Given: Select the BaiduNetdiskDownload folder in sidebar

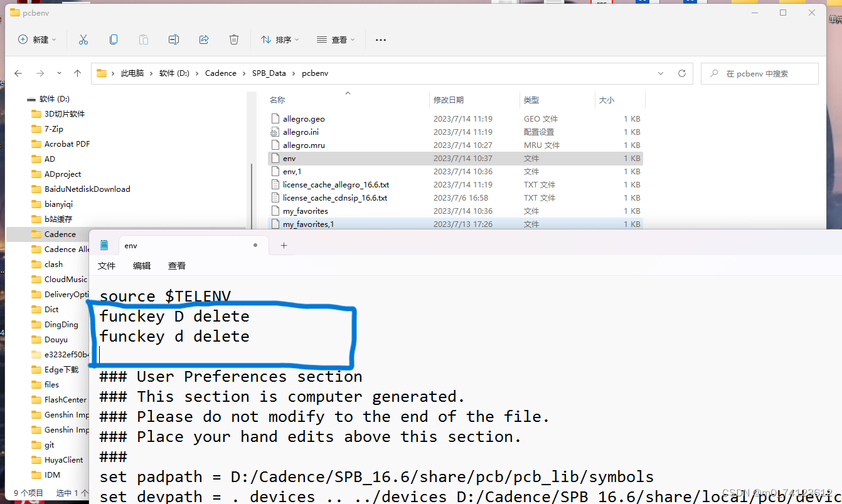Looking at the screenshot, I should (x=87, y=189).
